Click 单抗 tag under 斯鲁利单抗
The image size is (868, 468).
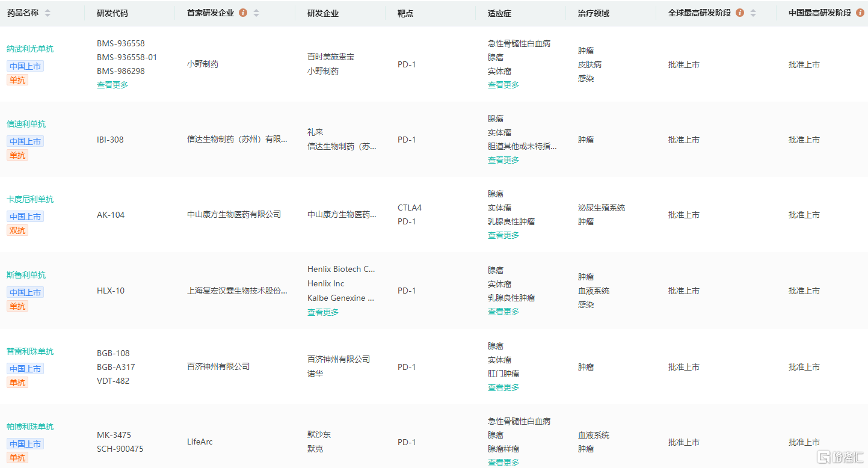point(17,306)
